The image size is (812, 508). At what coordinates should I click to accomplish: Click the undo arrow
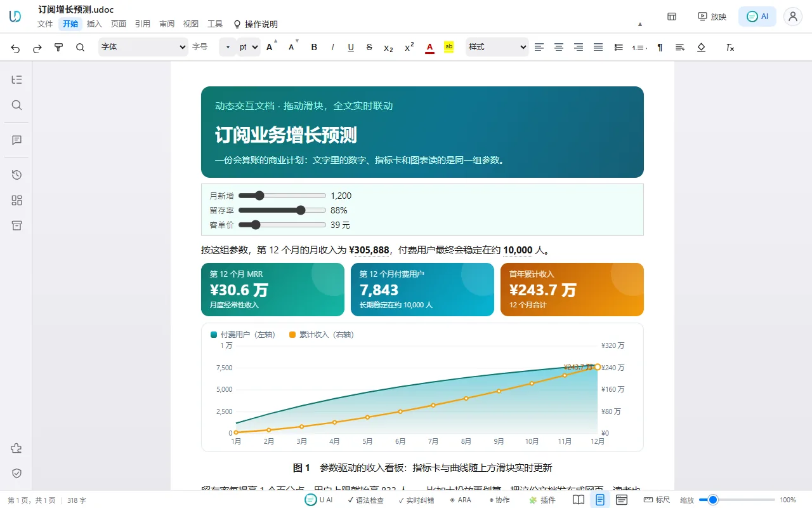pyautogui.click(x=16, y=48)
